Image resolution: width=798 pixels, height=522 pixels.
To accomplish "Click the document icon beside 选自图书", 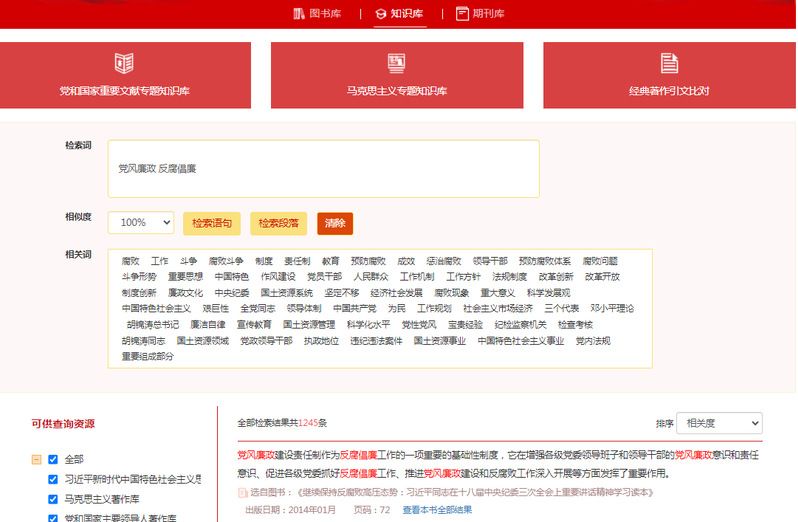I will click(x=242, y=493).
